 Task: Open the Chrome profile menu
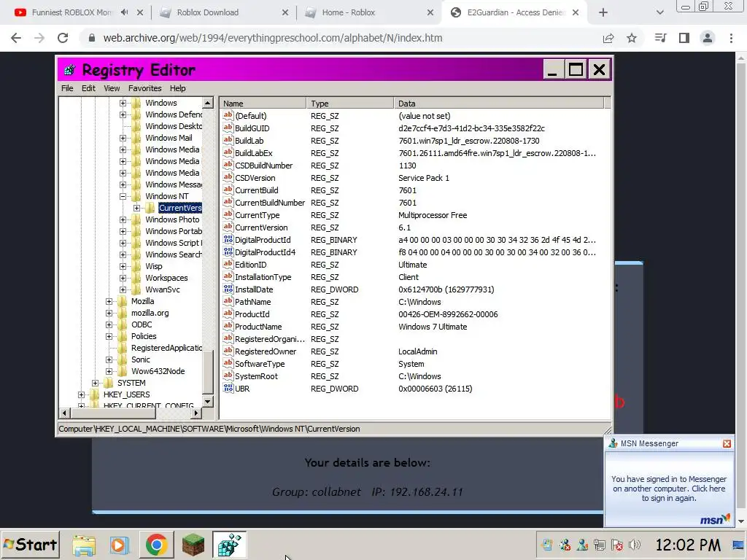click(x=708, y=38)
